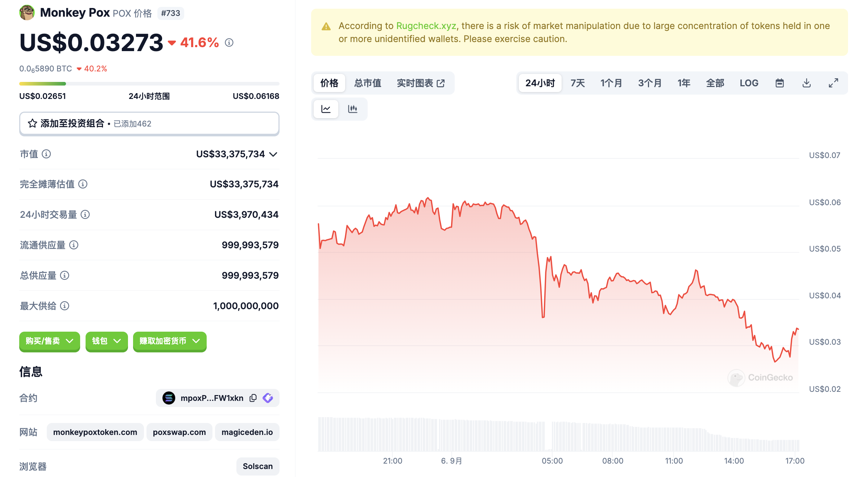Open the Rugcheck.xyz link
The width and height of the screenshot is (868, 477).
point(426,26)
